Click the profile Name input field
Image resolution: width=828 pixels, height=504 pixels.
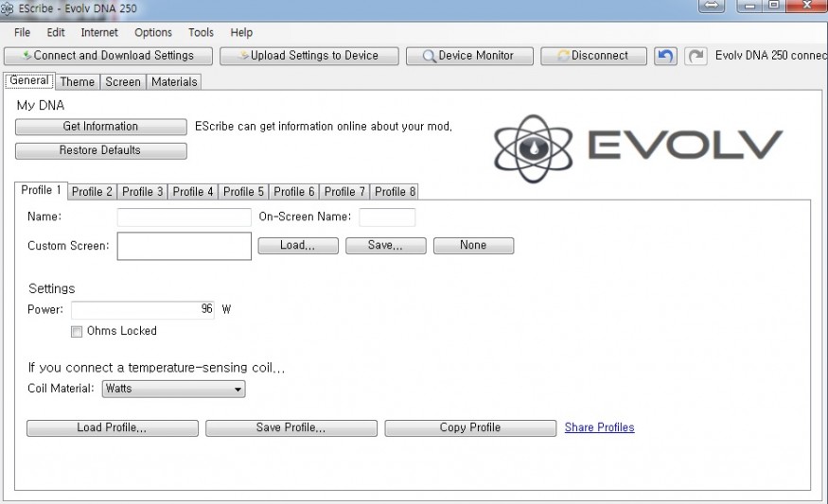[185, 217]
